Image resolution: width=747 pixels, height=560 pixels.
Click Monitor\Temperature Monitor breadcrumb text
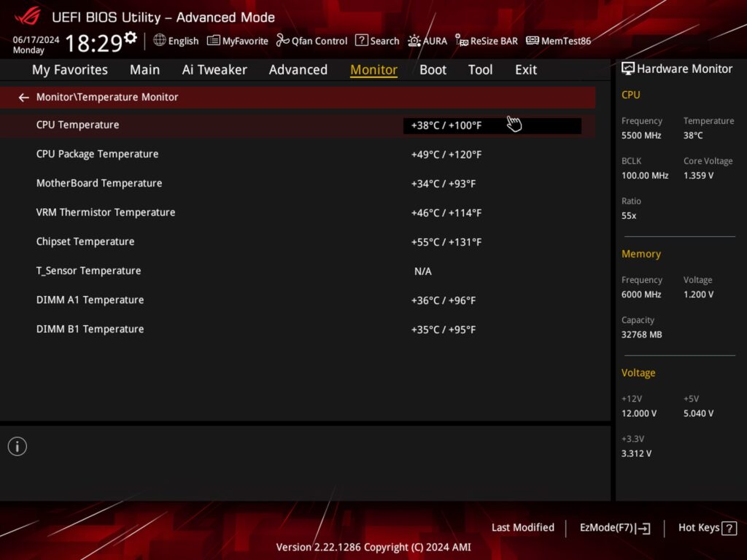click(107, 97)
